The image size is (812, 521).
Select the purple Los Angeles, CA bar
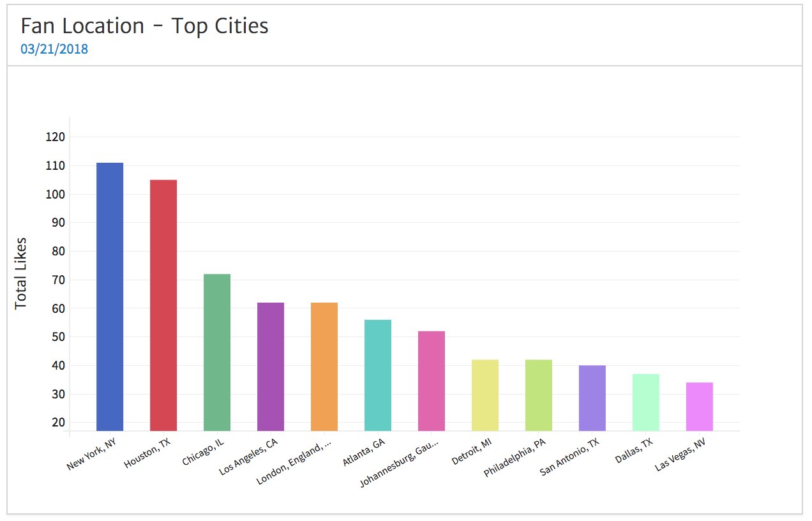coord(271,366)
